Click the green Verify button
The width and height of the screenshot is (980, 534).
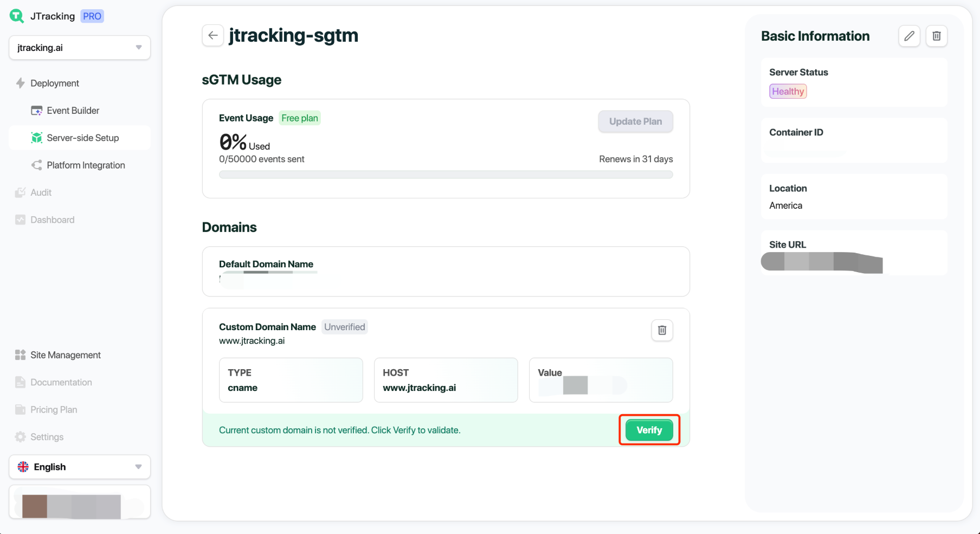(649, 430)
